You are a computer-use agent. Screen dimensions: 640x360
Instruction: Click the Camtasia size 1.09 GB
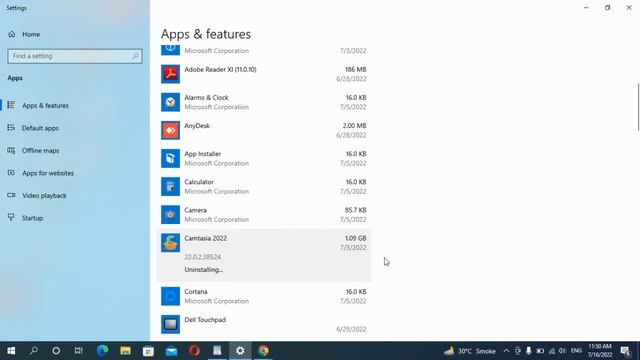click(x=356, y=238)
